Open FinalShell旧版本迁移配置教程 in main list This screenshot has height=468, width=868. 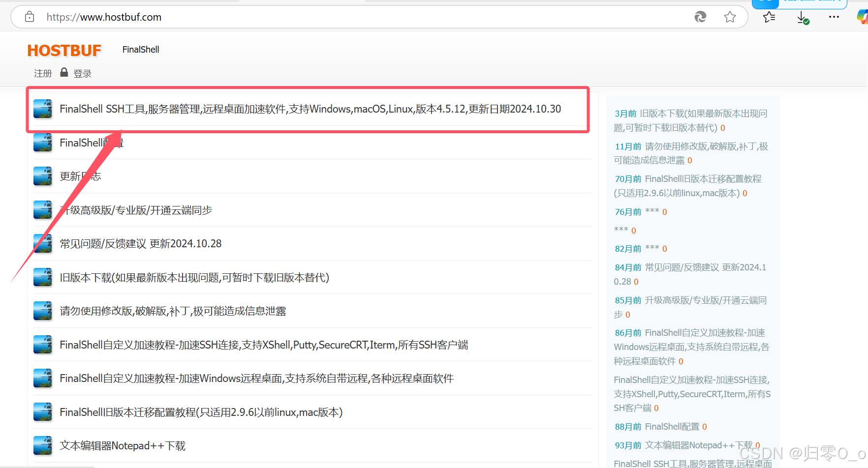(x=201, y=412)
